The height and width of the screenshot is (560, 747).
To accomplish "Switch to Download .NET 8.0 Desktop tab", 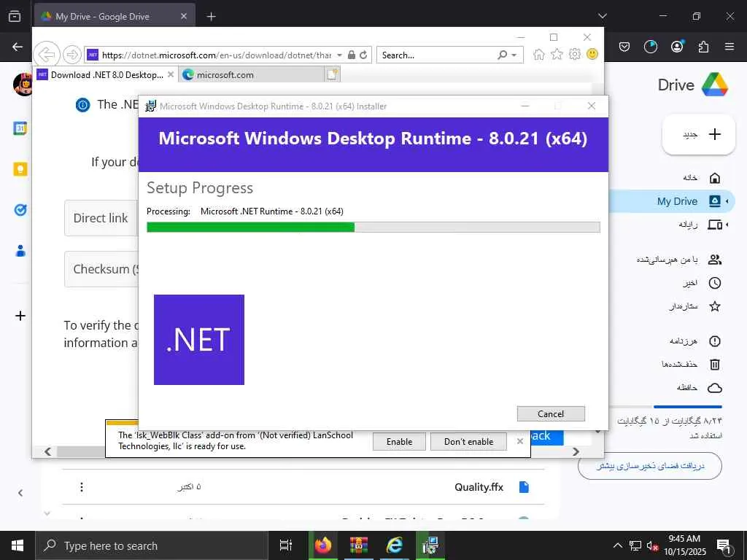I will tap(107, 75).
